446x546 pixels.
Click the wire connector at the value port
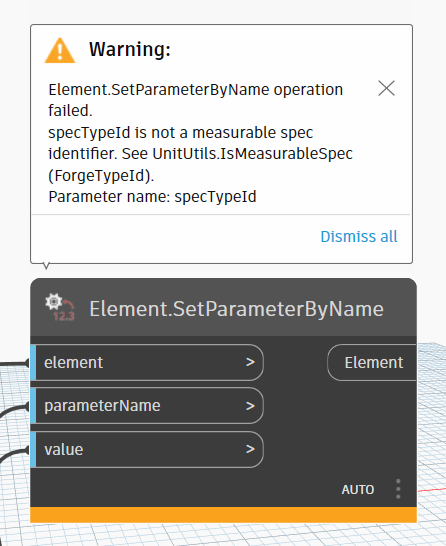[x=27, y=450]
